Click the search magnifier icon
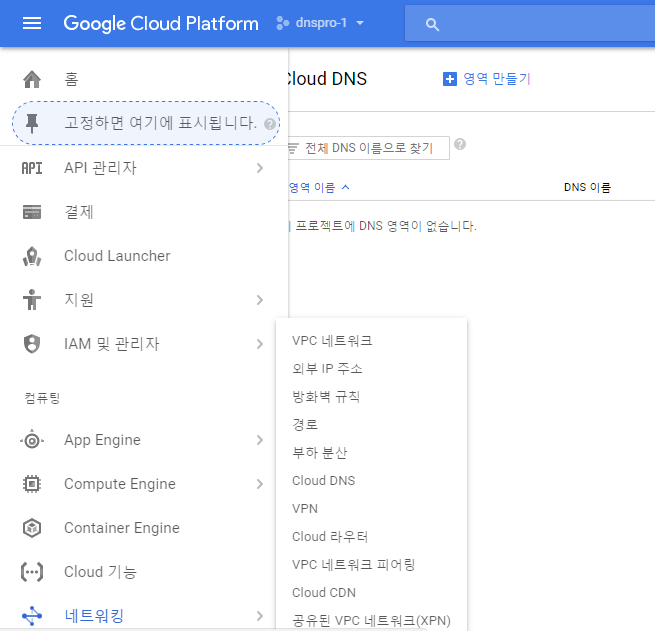Screen dimensions: 655x631 [432, 25]
